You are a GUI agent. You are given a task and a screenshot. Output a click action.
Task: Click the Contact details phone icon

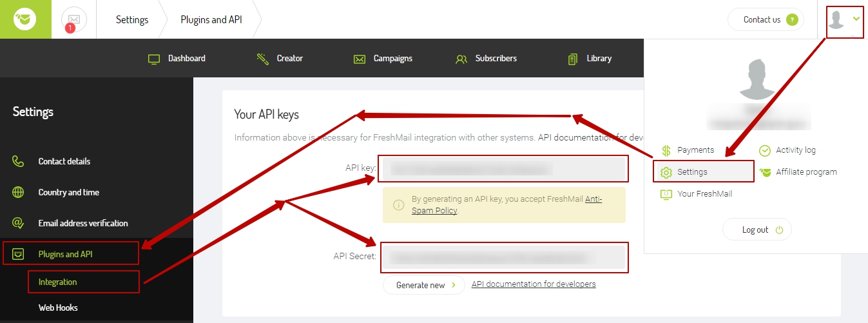pyautogui.click(x=18, y=161)
